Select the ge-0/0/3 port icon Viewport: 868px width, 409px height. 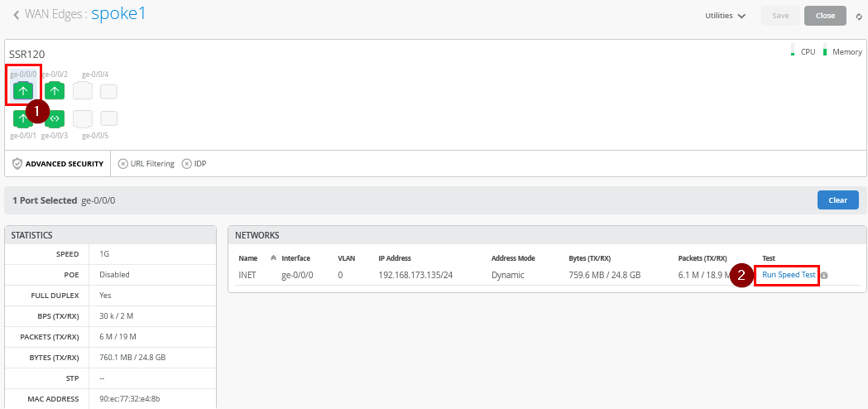click(x=55, y=118)
